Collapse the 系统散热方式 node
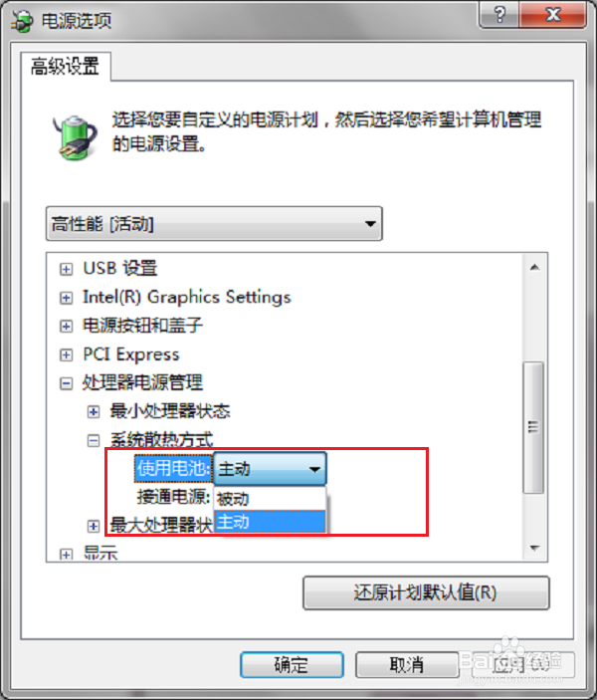The width and height of the screenshot is (597, 700). [x=94, y=441]
